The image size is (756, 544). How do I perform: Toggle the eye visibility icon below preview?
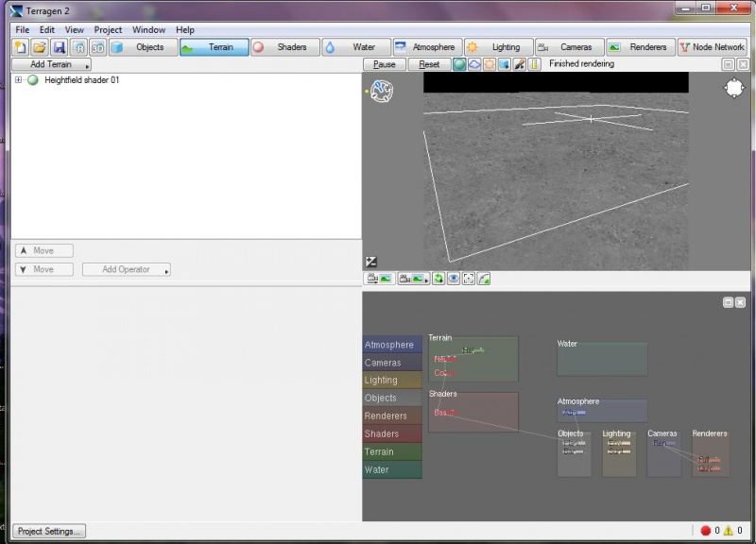(x=454, y=279)
